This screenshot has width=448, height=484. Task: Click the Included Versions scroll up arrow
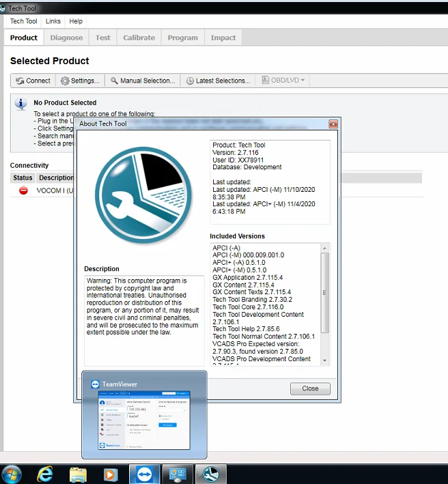(x=324, y=248)
